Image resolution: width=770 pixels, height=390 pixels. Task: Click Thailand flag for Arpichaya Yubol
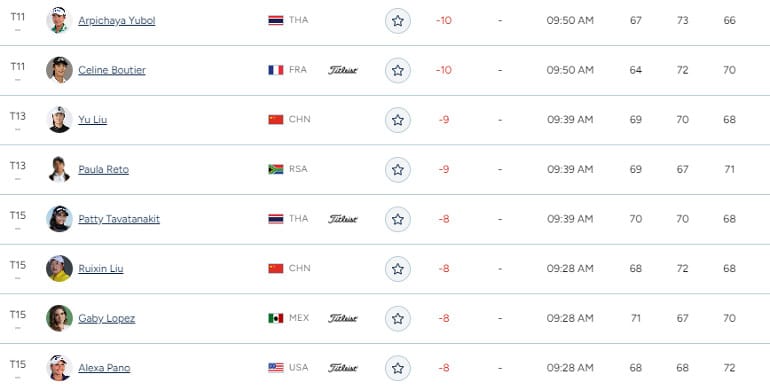[x=276, y=20]
